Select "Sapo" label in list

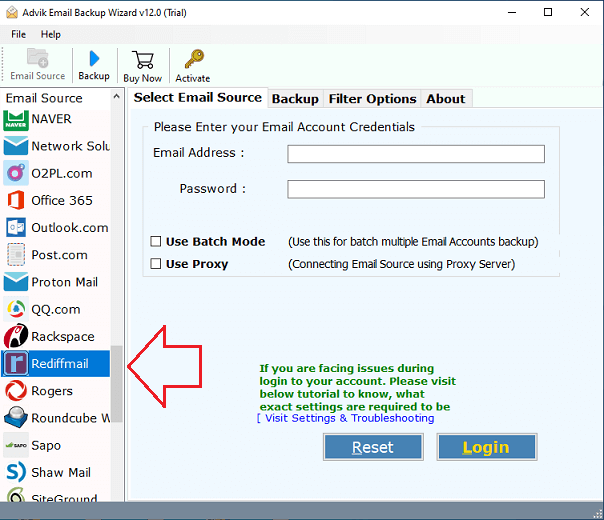(46, 445)
